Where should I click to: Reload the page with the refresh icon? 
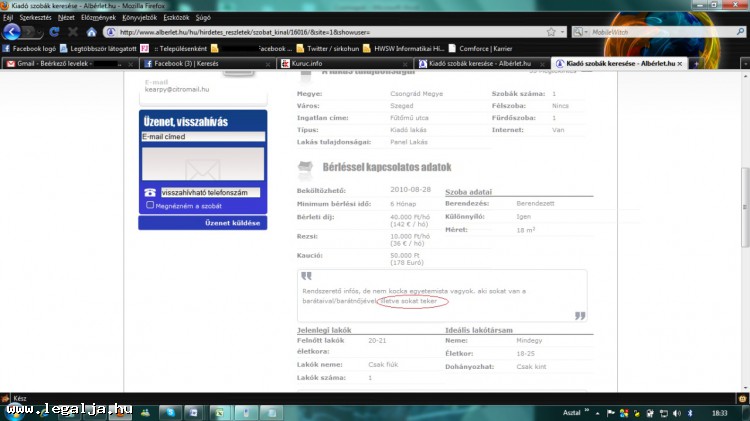pyautogui.click(x=54, y=32)
